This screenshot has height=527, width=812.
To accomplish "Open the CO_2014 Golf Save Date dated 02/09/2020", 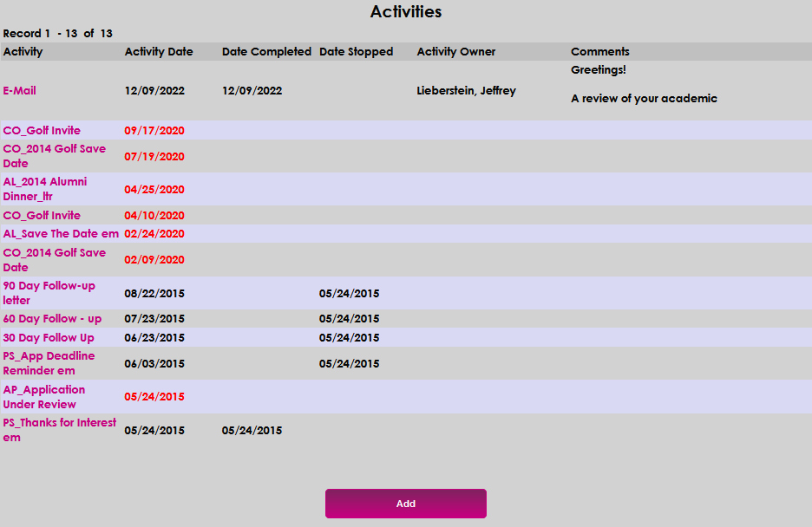I will click(54, 259).
